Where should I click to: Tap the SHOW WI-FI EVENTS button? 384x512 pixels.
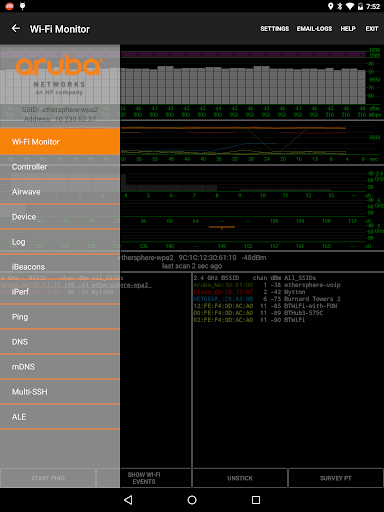click(x=144, y=478)
